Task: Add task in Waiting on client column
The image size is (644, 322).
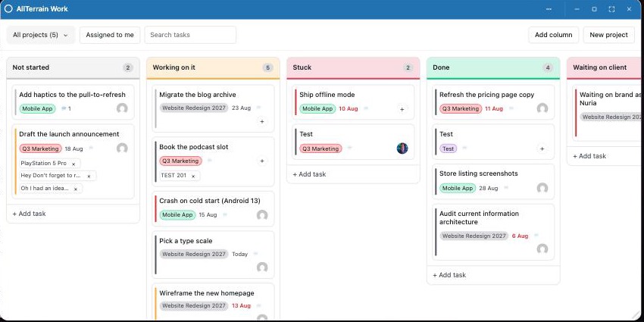Action: click(589, 156)
